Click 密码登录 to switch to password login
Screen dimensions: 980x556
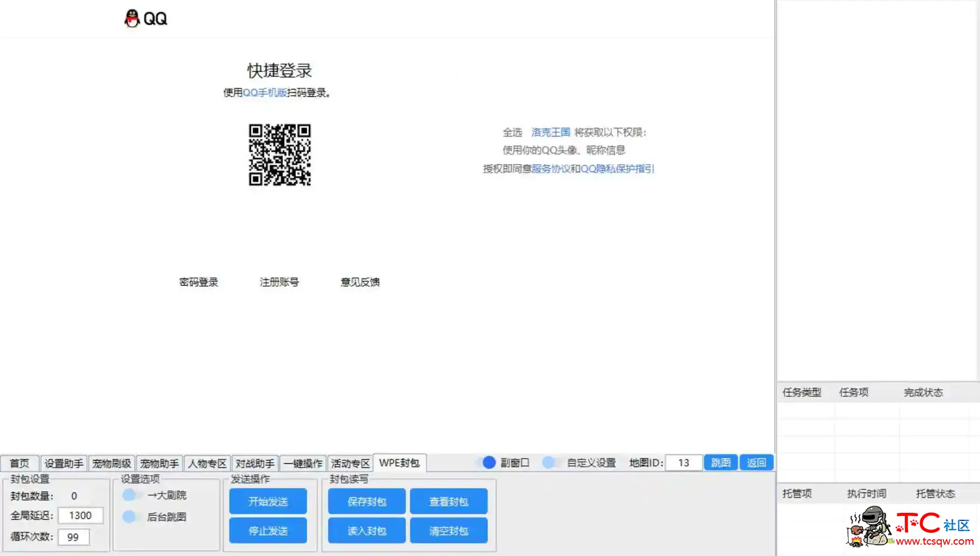(199, 282)
